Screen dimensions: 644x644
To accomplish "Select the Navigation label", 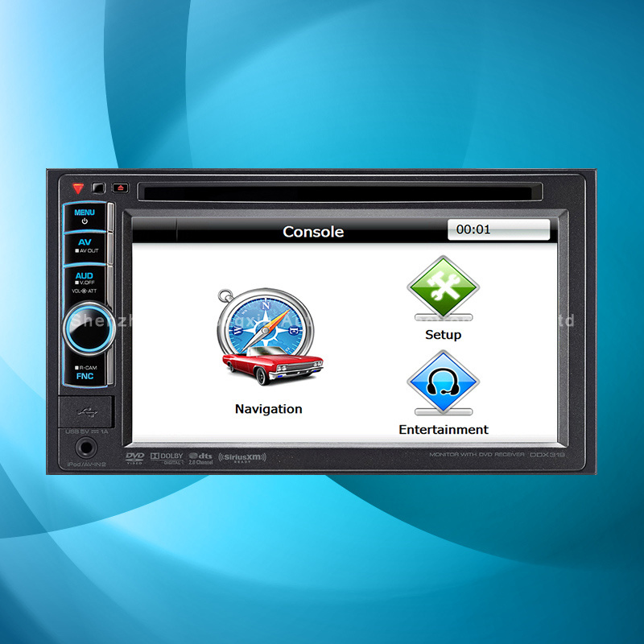I will point(269,409).
